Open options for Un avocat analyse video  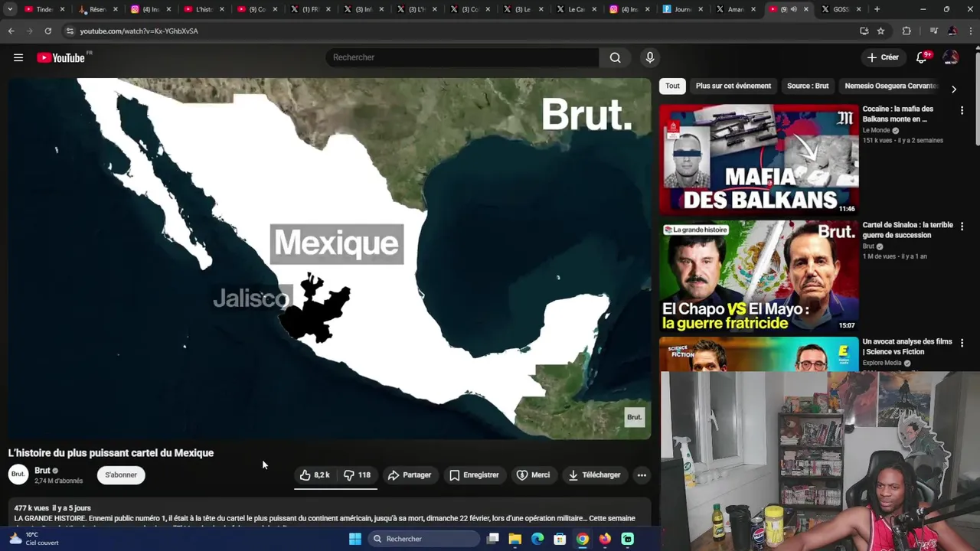(962, 344)
